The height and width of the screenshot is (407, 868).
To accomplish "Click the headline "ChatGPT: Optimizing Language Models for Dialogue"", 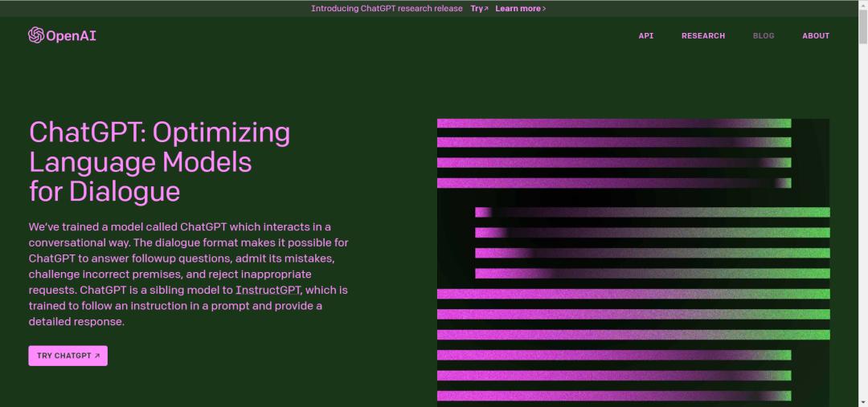I will [x=159, y=162].
